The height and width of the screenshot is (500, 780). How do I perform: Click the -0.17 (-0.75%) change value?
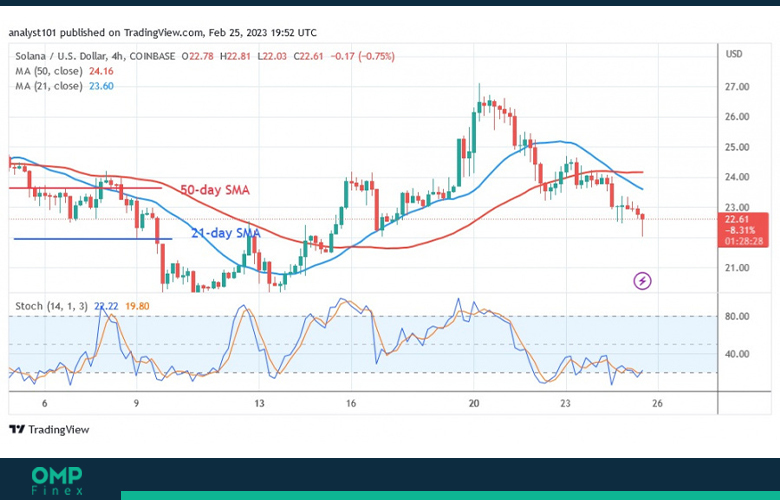pyautogui.click(x=362, y=56)
